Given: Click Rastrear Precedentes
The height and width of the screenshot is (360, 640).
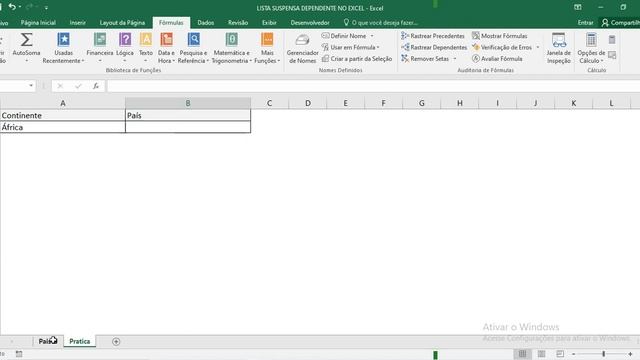Looking at the screenshot, I should pyautogui.click(x=433, y=36).
